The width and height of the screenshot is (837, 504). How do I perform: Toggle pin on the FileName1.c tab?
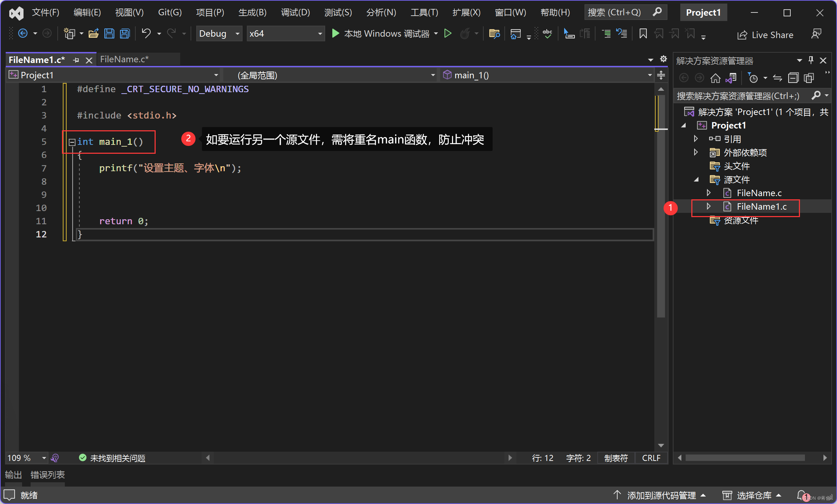(76, 60)
